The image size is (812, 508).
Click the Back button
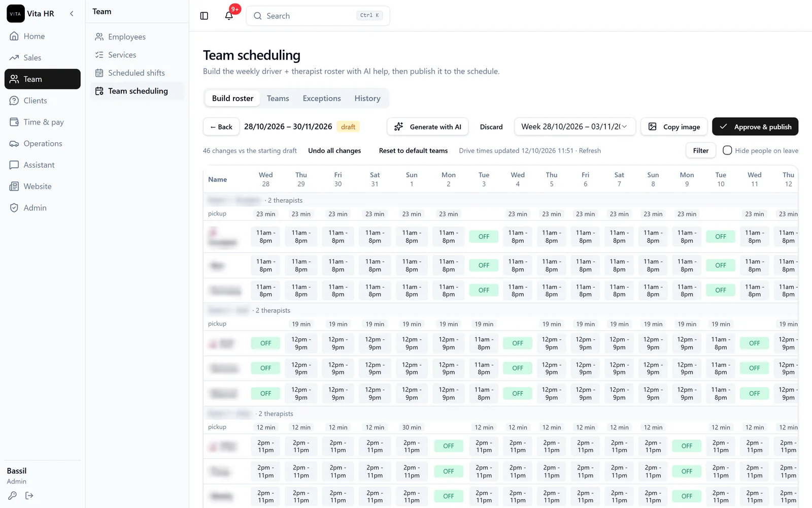221,127
